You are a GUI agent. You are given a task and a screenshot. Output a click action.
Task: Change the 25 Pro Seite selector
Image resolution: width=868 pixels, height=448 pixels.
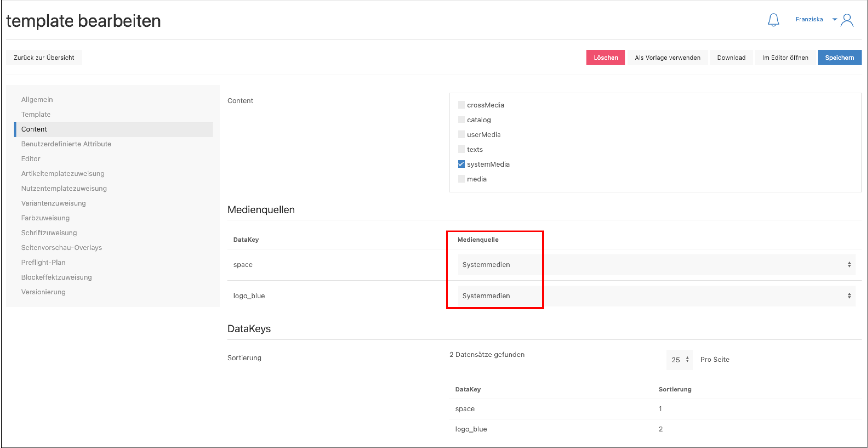(x=679, y=360)
